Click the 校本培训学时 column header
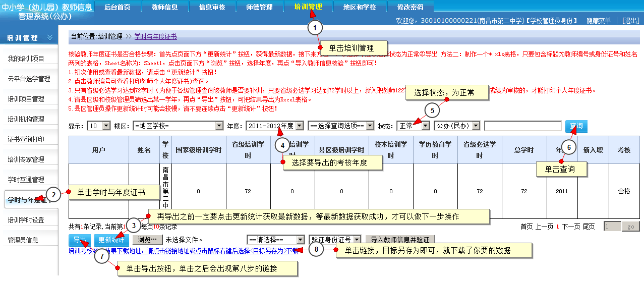Viewport: 644px width, 281px height. [391, 149]
